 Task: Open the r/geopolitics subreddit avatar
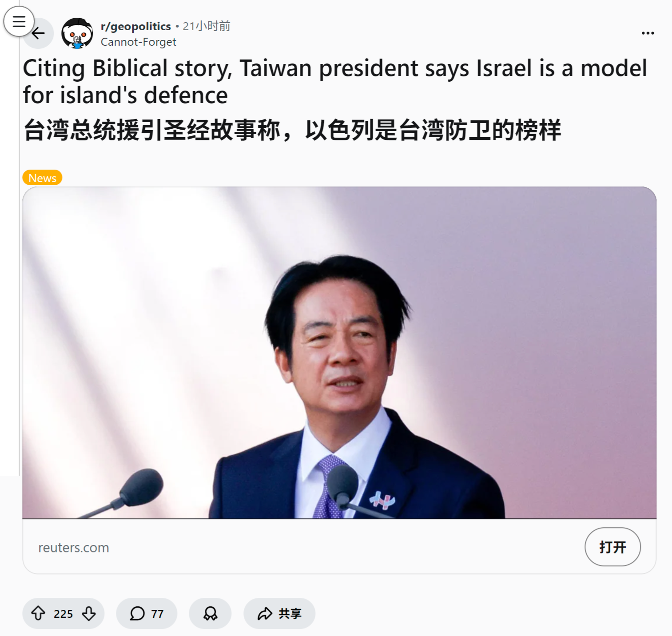pyautogui.click(x=77, y=33)
